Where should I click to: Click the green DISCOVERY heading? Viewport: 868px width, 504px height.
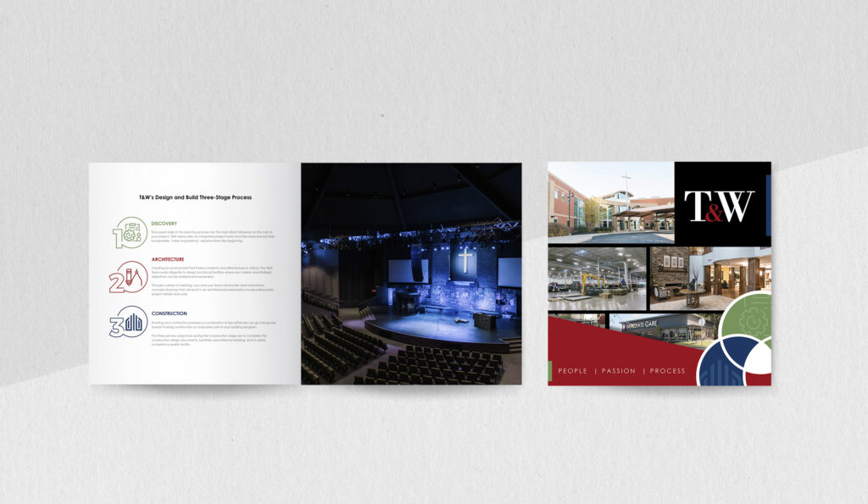(164, 224)
